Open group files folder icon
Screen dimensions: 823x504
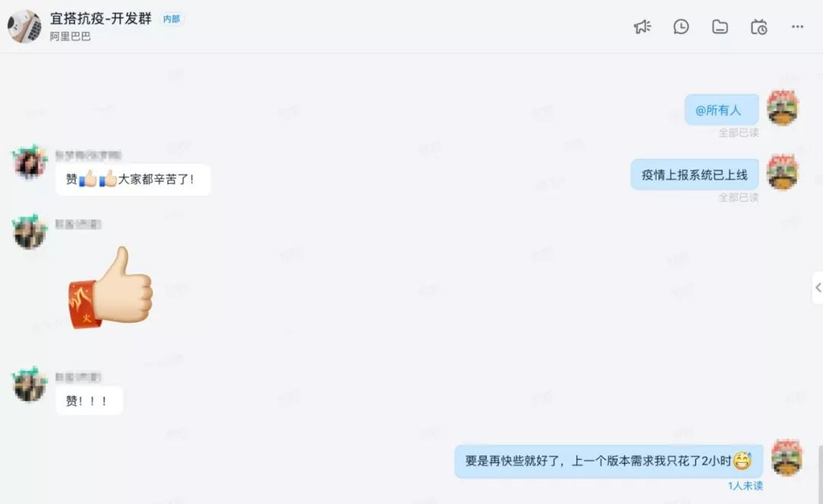tap(719, 27)
